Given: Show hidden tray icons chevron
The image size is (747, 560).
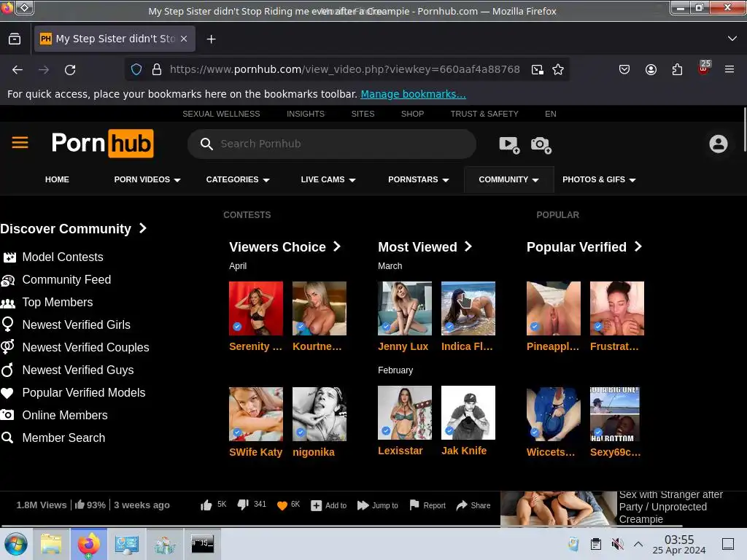Looking at the screenshot, I should click(x=638, y=544).
